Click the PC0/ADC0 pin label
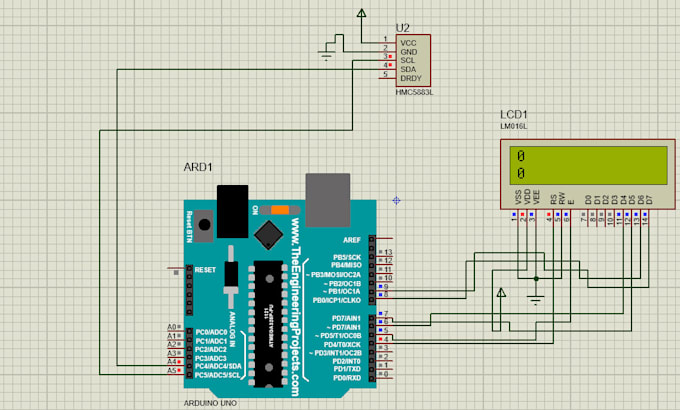The image size is (680, 410). 211,332
